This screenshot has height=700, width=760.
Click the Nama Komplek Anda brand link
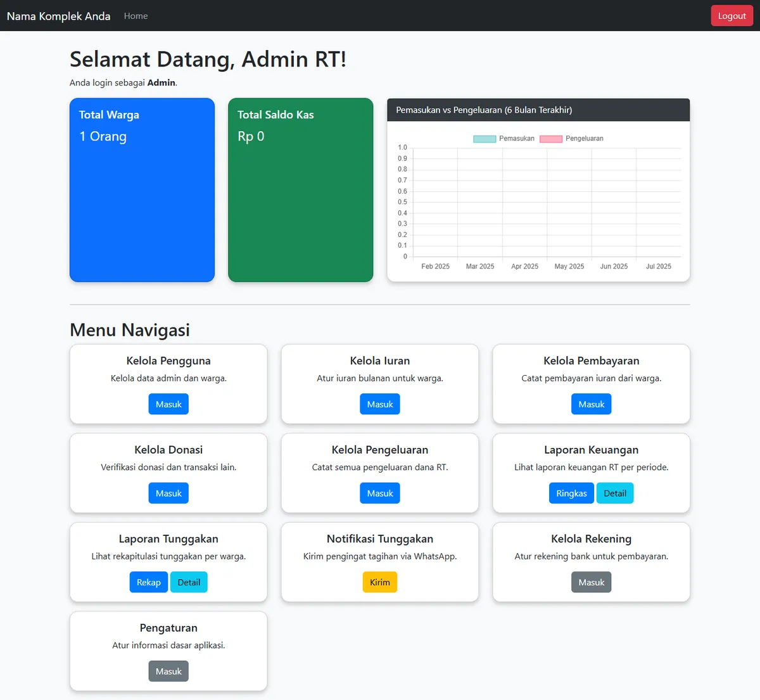pyautogui.click(x=58, y=16)
